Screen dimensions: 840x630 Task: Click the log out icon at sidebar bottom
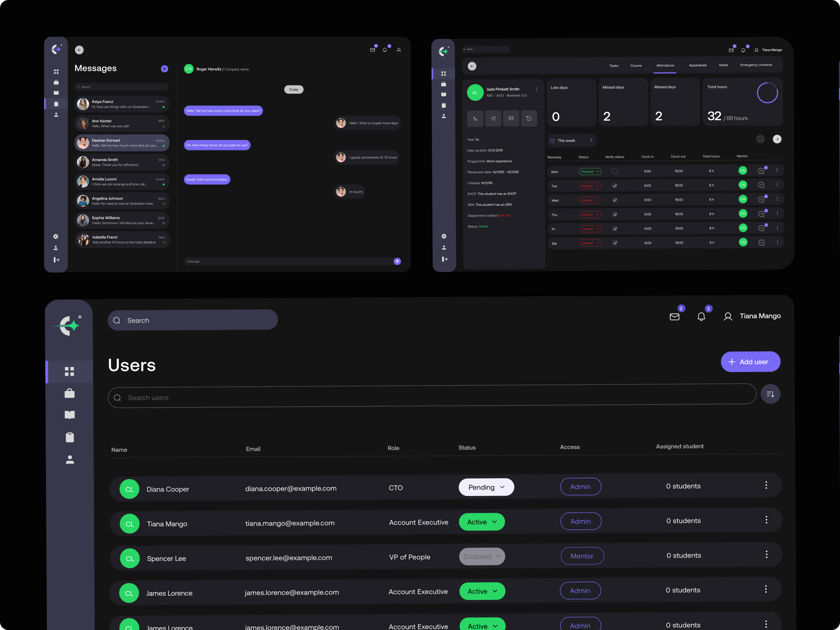coord(56,260)
